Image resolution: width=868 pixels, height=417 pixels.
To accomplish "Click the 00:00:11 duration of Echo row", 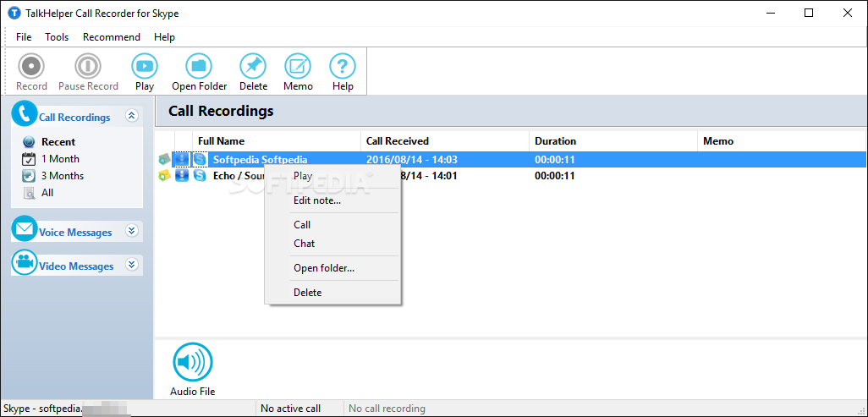I will [x=555, y=176].
